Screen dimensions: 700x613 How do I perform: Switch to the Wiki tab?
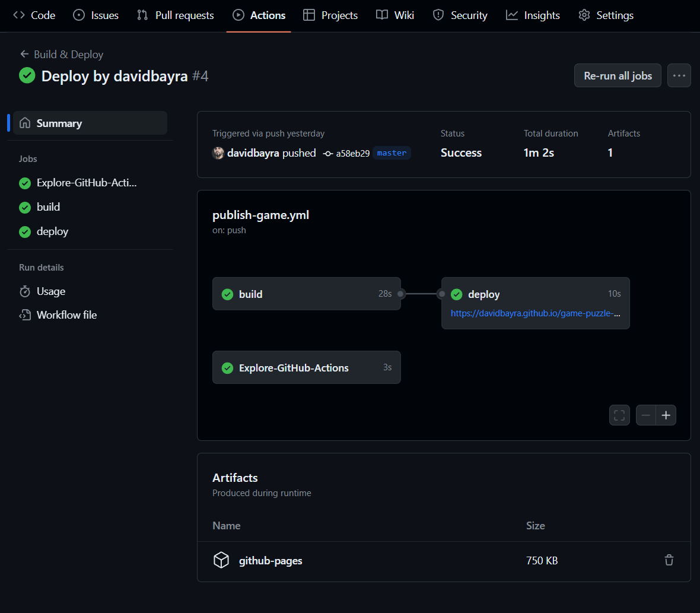pos(394,15)
